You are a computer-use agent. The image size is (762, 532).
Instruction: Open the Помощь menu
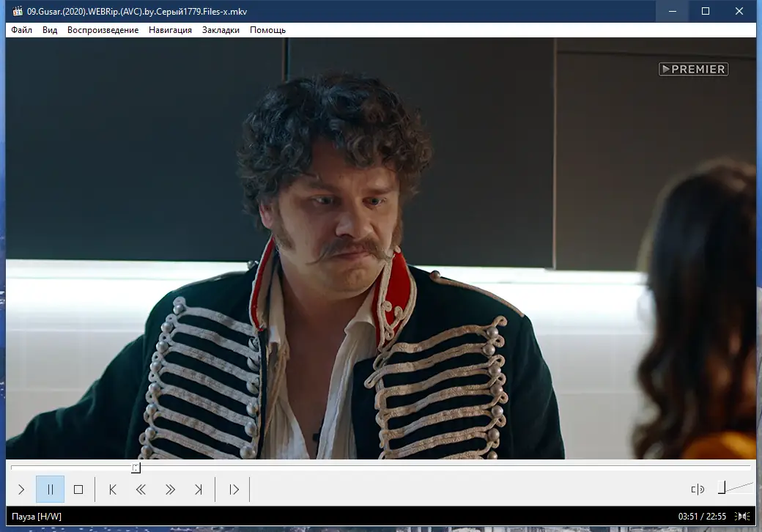tap(267, 29)
